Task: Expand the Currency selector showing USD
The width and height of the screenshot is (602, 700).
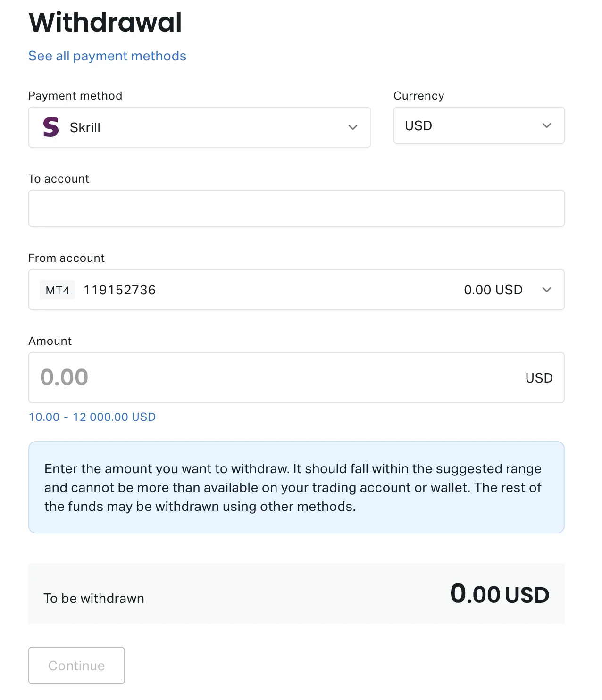Action: pos(546,125)
